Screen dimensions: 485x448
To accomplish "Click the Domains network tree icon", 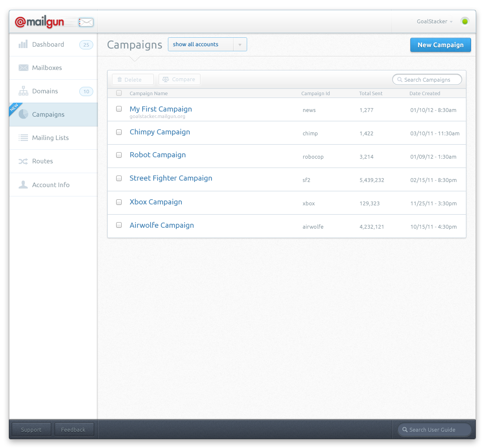I will click(23, 91).
